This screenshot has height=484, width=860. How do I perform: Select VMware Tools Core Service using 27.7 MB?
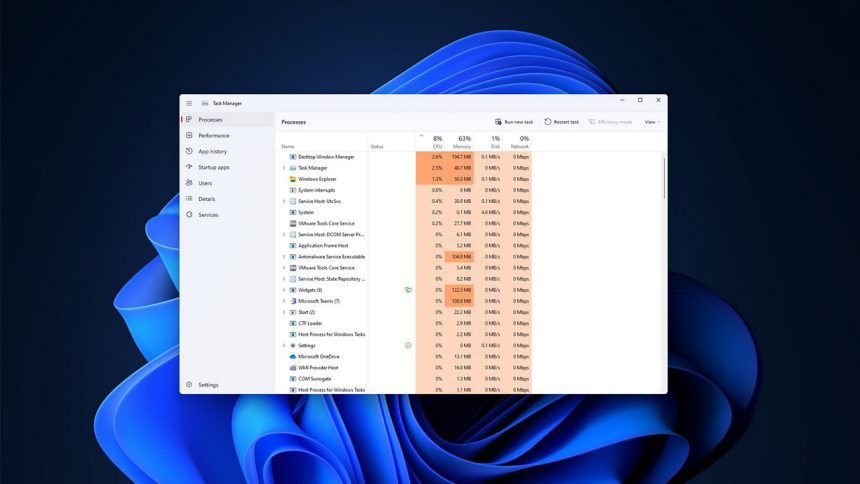pyautogui.click(x=326, y=223)
